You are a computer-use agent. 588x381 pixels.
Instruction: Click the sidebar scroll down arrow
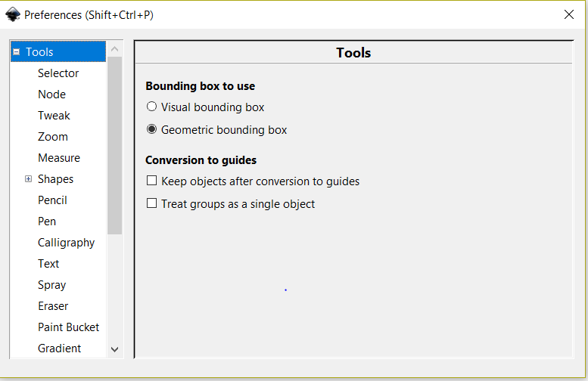115,349
